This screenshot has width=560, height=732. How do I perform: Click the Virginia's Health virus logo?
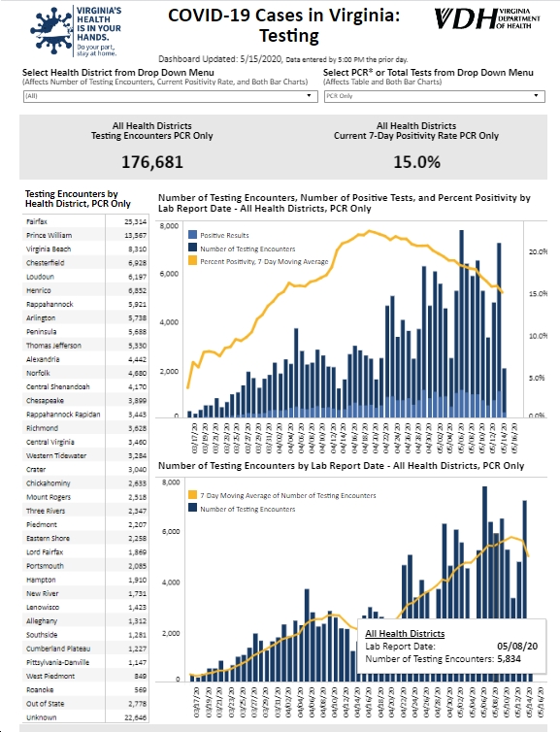51,29
